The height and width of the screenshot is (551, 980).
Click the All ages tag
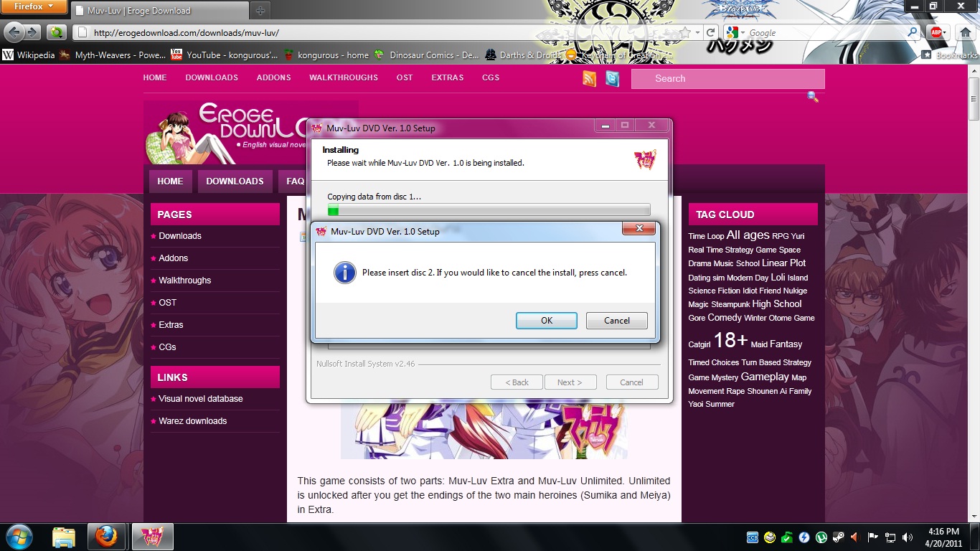pos(748,235)
